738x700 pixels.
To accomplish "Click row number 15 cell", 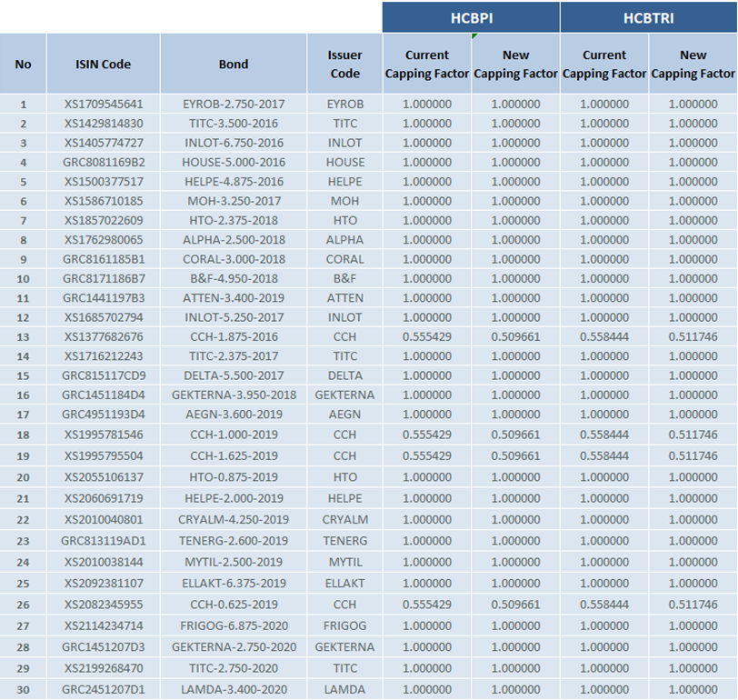I will pyautogui.click(x=23, y=375).
